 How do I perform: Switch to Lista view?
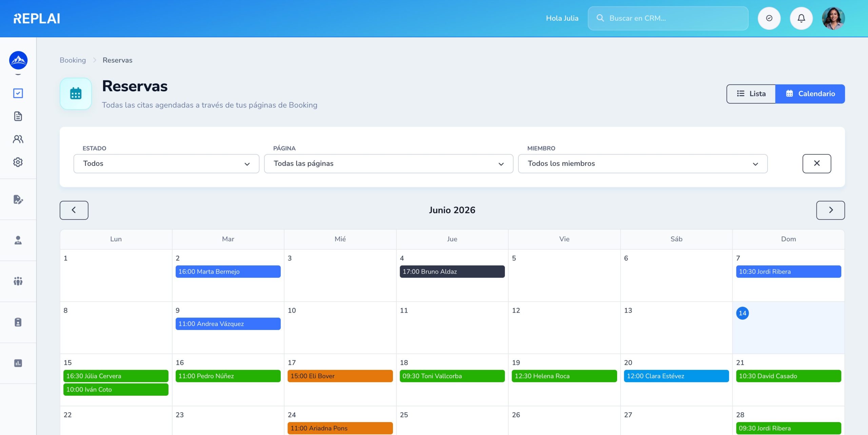pyautogui.click(x=751, y=94)
